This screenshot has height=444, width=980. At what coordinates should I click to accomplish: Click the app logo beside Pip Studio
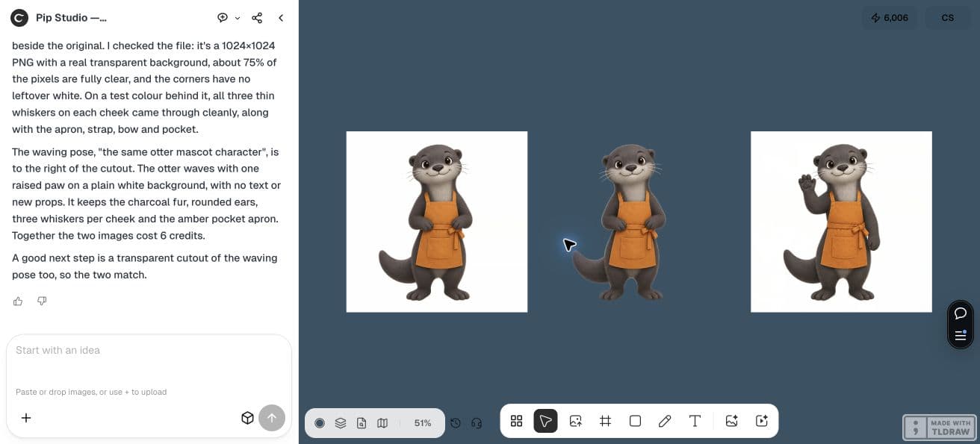pos(19,18)
